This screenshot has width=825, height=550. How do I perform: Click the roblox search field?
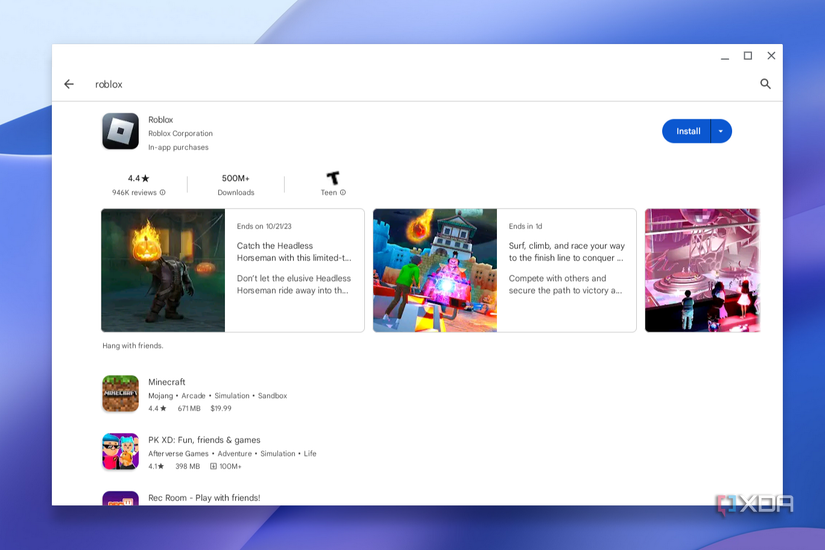point(416,84)
